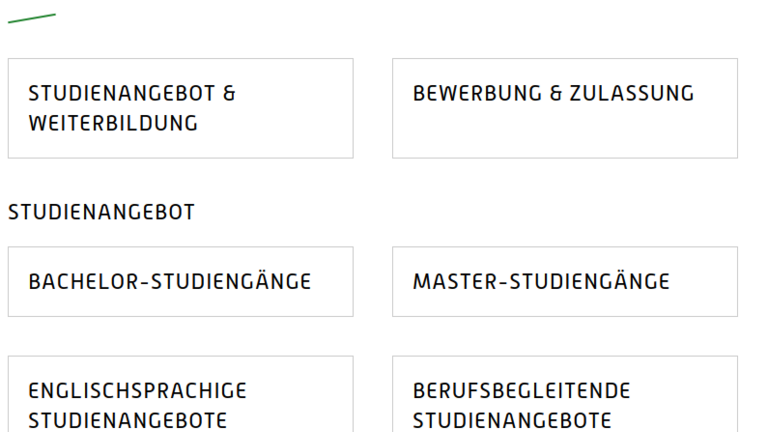Click the green accent line at top

(x=32, y=17)
